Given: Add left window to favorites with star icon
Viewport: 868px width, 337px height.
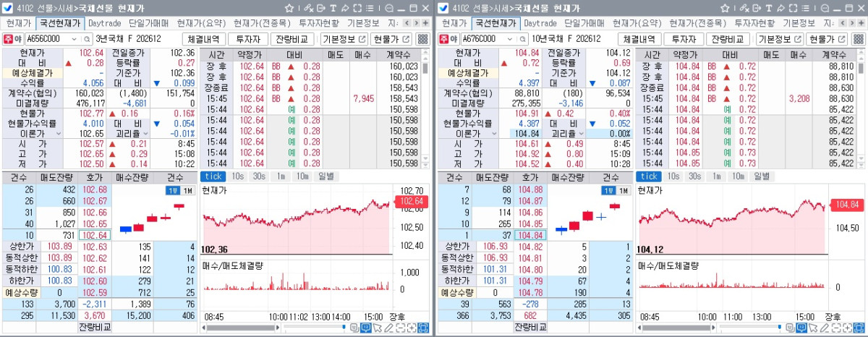Looking at the screenshot, I should 289,9.
